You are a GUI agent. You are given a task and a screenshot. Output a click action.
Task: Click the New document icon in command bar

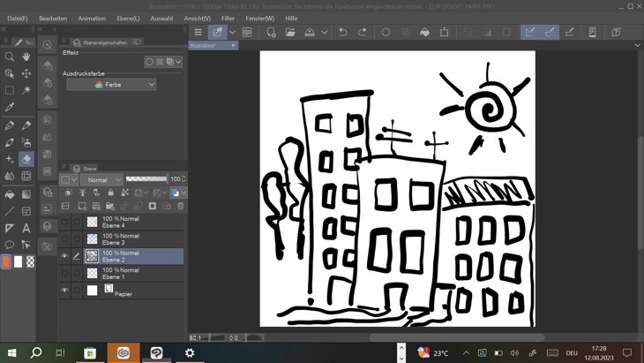[x=271, y=32]
